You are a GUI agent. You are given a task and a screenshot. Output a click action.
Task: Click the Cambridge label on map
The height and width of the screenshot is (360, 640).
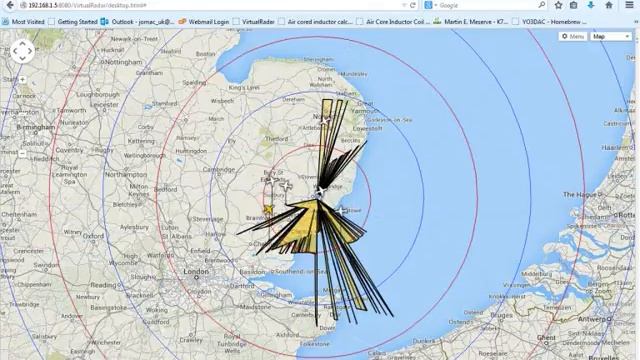[219, 169]
